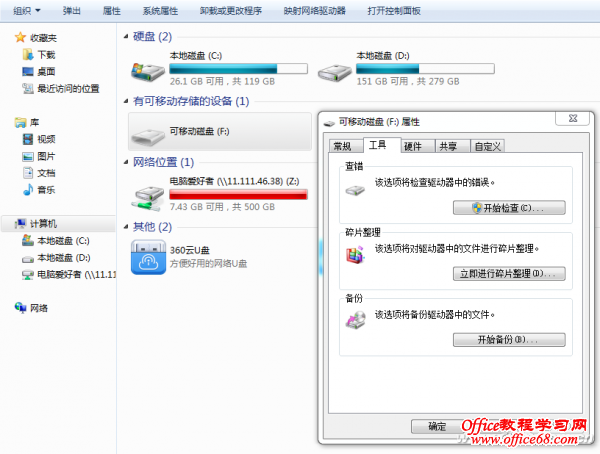This screenshot has width=600, height=454.
Task: Click the 备份 backup icon in dialog
Action: [x=355, y=321]
